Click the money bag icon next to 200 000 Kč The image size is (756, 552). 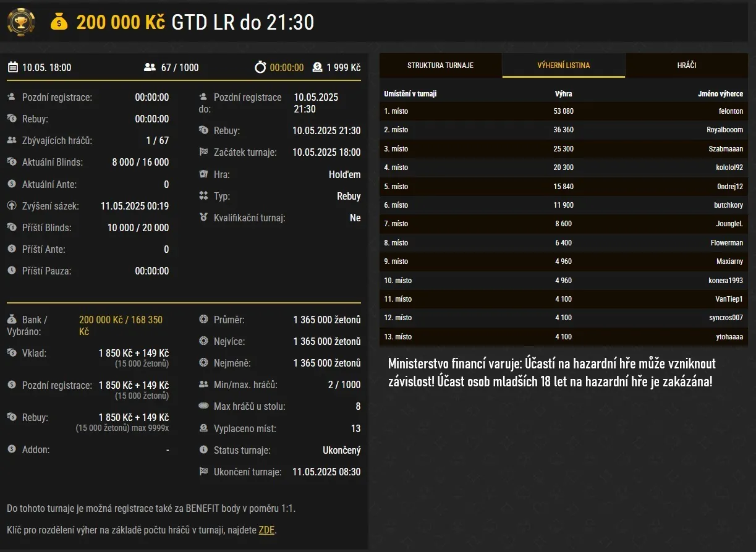pyautogui.click(x=59, y=22)
